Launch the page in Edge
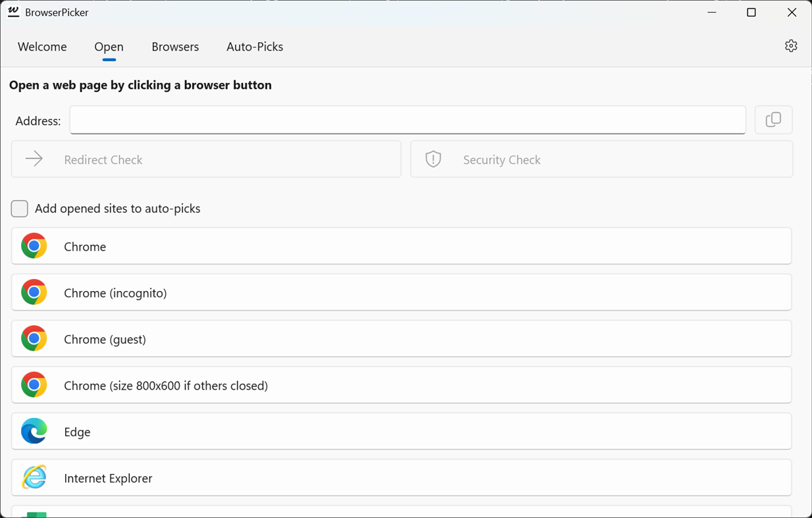812x518 pixels. 402,431
